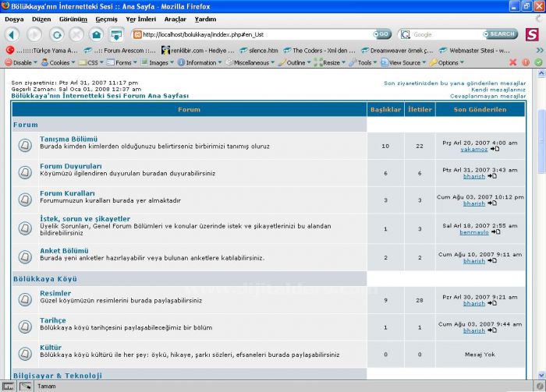This screenshot has height=392, width=546.
Task: Click the Kendi mesajlarınız link
Action: pos(498,90)
